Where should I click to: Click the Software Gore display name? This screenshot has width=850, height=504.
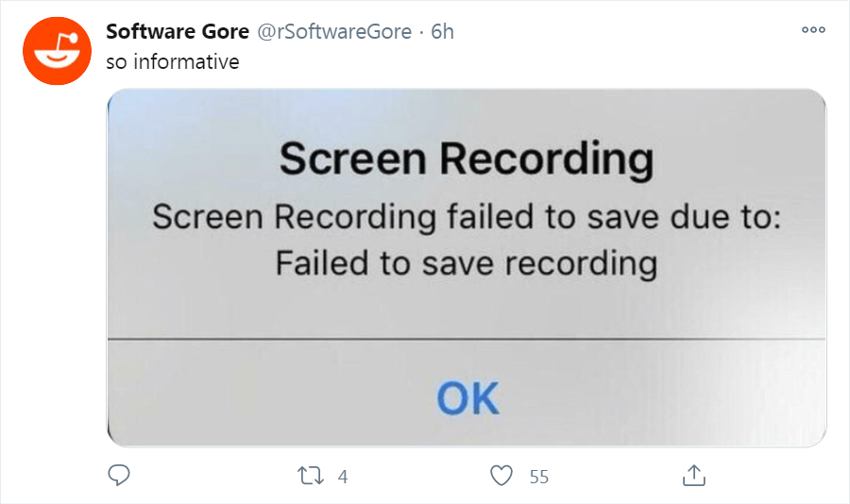coord(177,31)
